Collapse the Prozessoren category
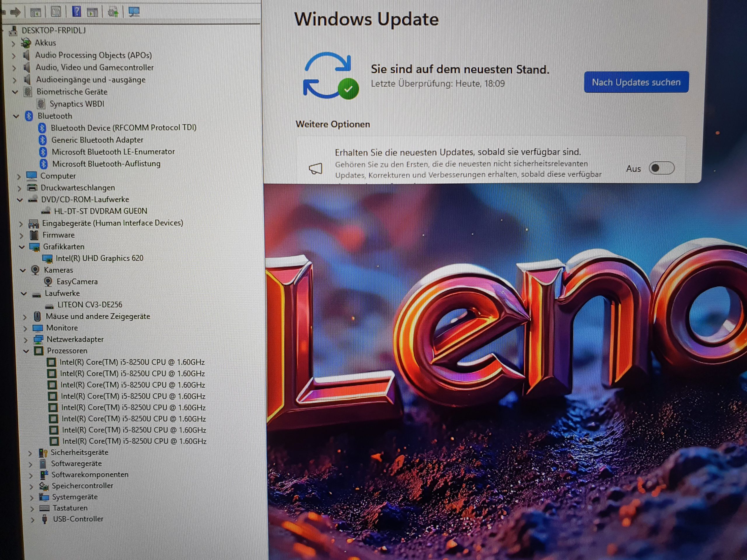The image size is (747, 560). tap(26, 351)
